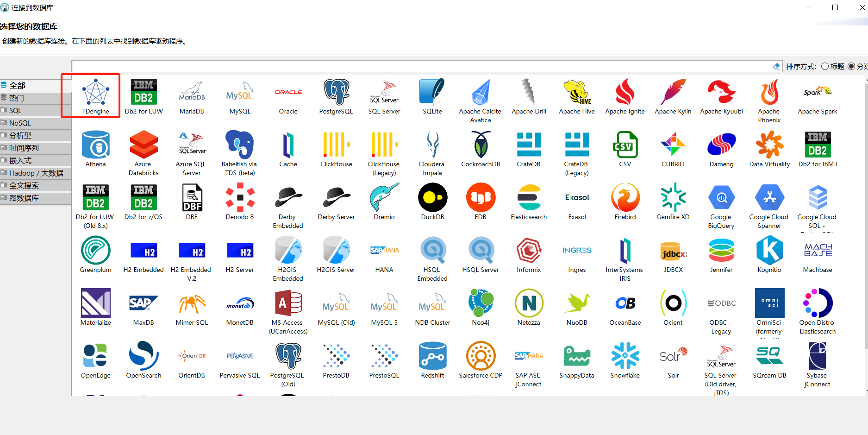
Task: Select the Oracle database driver
Action: click(288, 96)
